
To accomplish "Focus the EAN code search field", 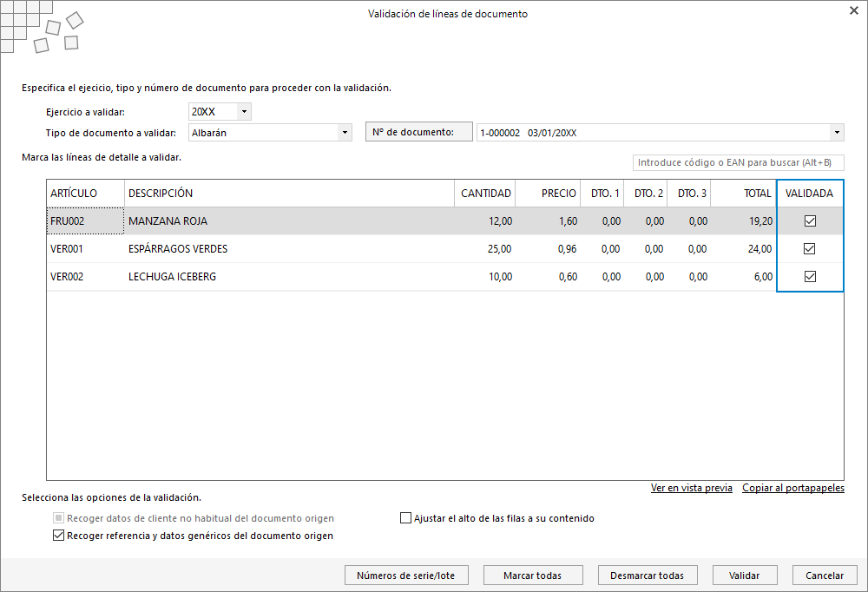I will click(739, 163).
